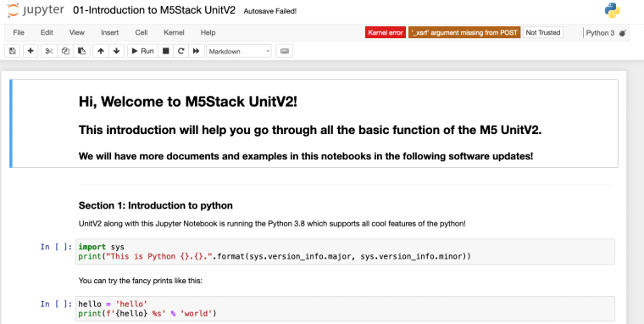This screenshot has width=644, height=324.
Task: Click into the import sys code cell
Action: (x=345, y=252)
